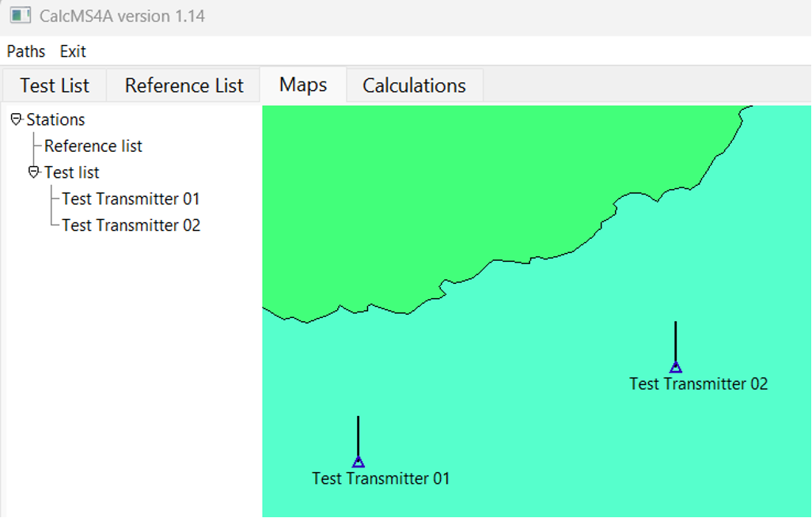Collapse the Test list tree node

click(32, 172)
